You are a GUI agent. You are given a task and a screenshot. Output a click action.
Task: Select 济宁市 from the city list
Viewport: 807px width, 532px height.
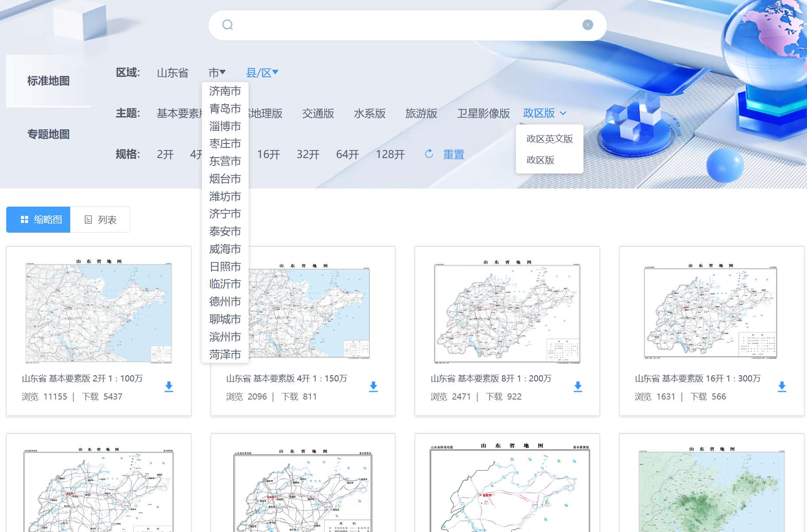pyautogui.click(x=225, y=214)
